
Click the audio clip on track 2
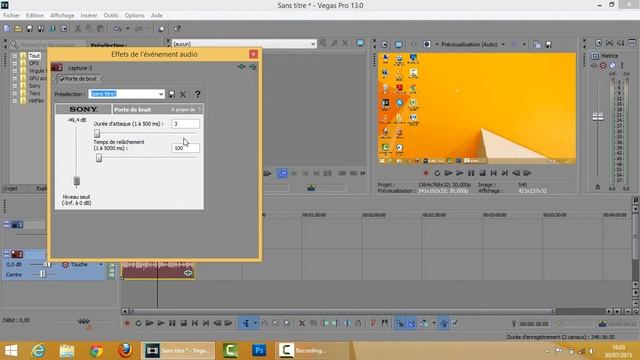click(x=158, y=271)
